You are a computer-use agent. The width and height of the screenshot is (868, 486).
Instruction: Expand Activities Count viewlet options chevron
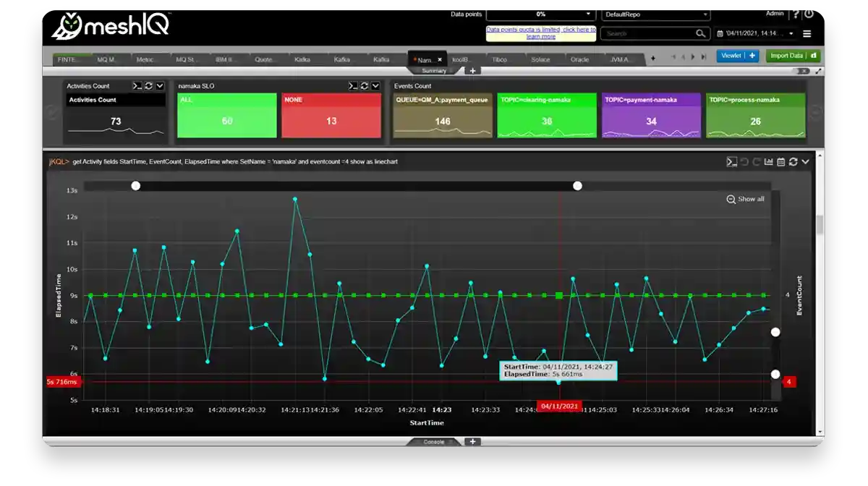pyautogui.click(x=160, y=86)
